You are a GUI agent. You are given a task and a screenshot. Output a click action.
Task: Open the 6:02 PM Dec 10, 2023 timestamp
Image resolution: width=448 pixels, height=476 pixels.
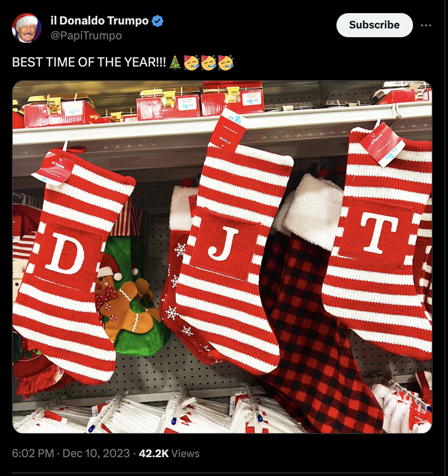click(x=71, y=453)
